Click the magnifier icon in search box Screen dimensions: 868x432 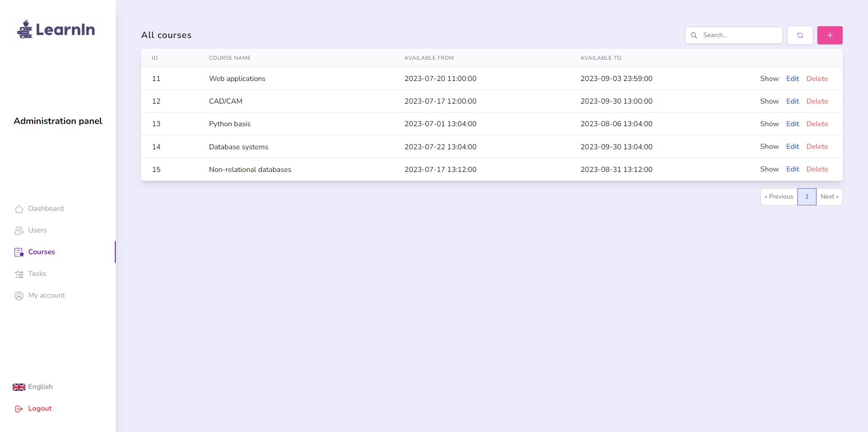(x=694, y=35)
